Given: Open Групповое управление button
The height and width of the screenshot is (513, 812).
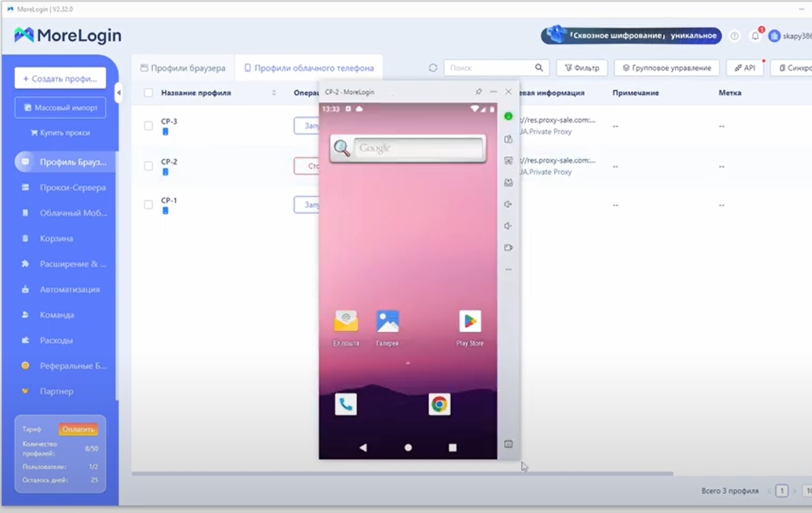Looking at the screenshot, I should tap(666, 68).
